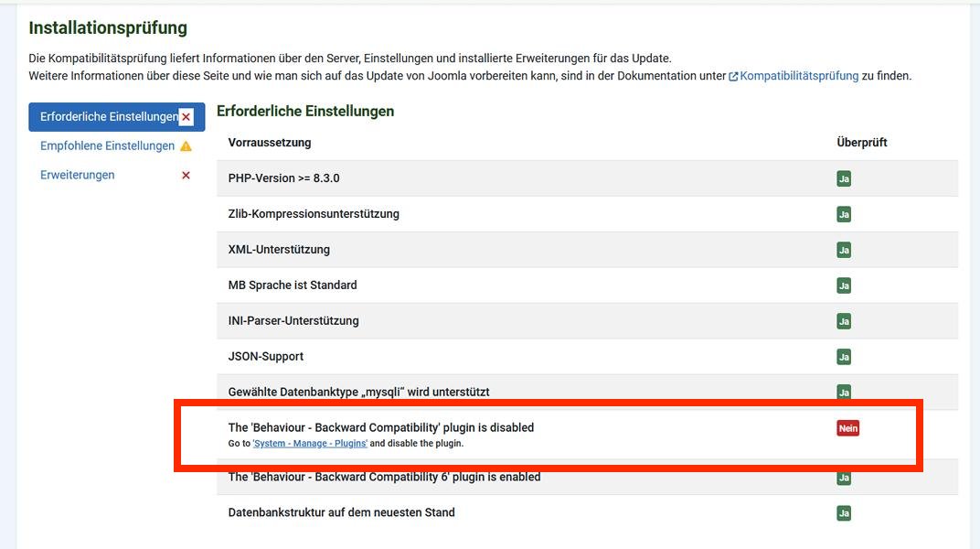
Task: Click the Ja badge for Datenbankstruktur check
Action: point(842,511)
